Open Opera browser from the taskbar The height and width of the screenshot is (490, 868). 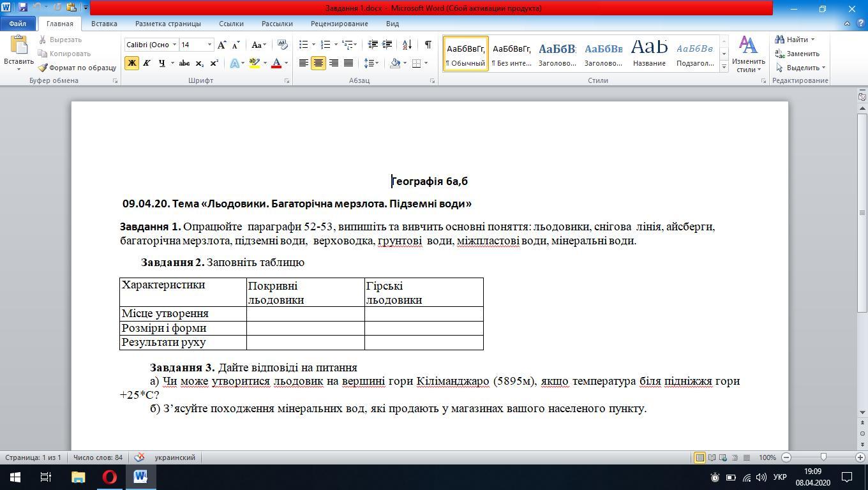(x=109, y=477)
